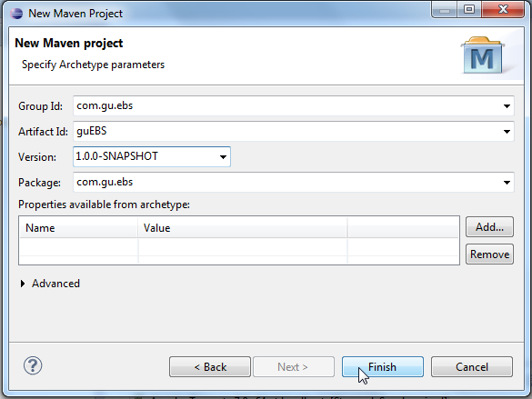Expand the Advanced section

(x=23, y=284)
